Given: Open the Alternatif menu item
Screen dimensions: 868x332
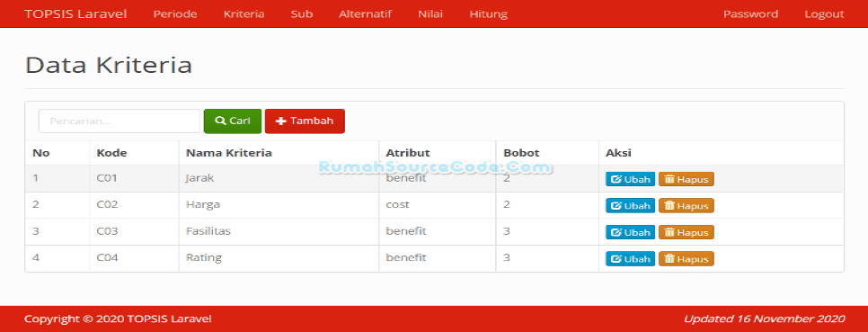Looking at the screenshot, I should 366,13.
